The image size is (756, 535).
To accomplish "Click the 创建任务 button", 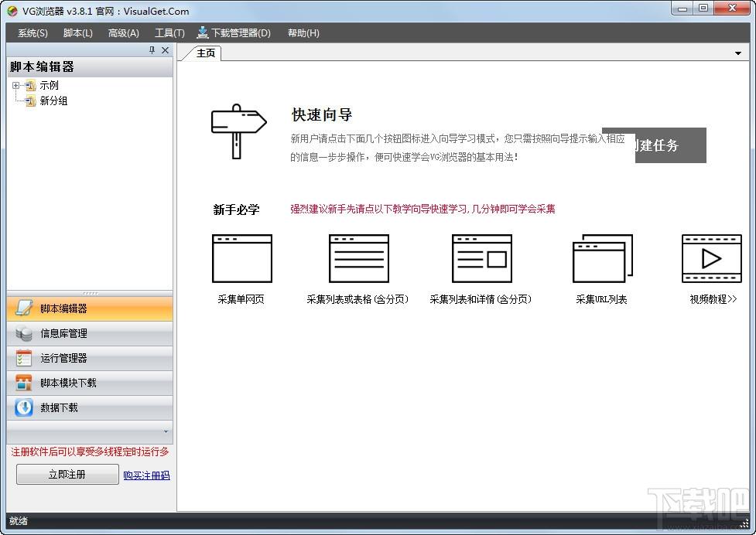I will point(670,145).
